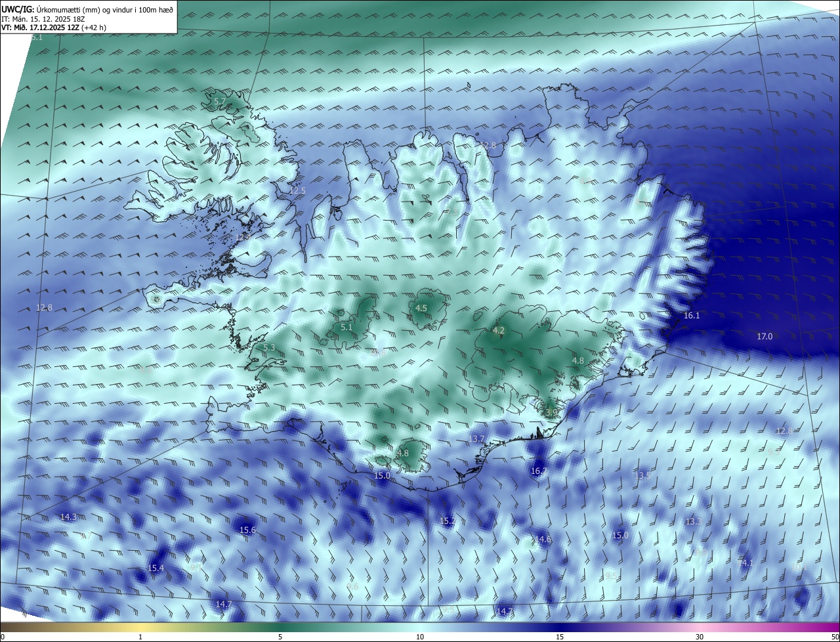Click the 50 tick on the color scale

tap(835, 637)
